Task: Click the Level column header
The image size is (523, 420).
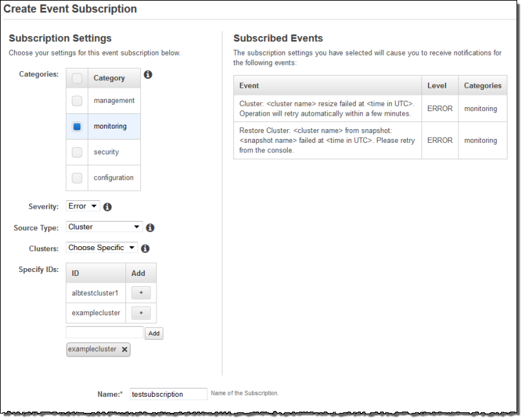Action: click(x=437, y=85)
